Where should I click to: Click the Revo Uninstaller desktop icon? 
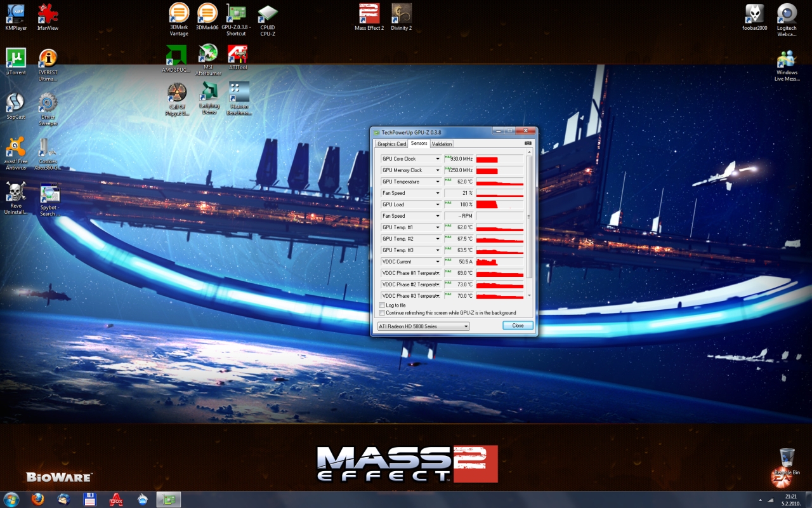pos(16,198)
